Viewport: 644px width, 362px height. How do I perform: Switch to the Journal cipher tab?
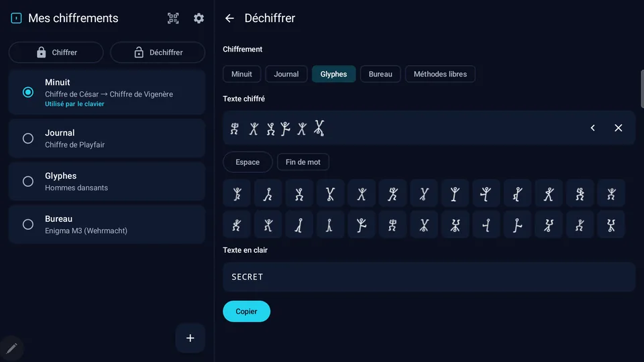(286, 74)
